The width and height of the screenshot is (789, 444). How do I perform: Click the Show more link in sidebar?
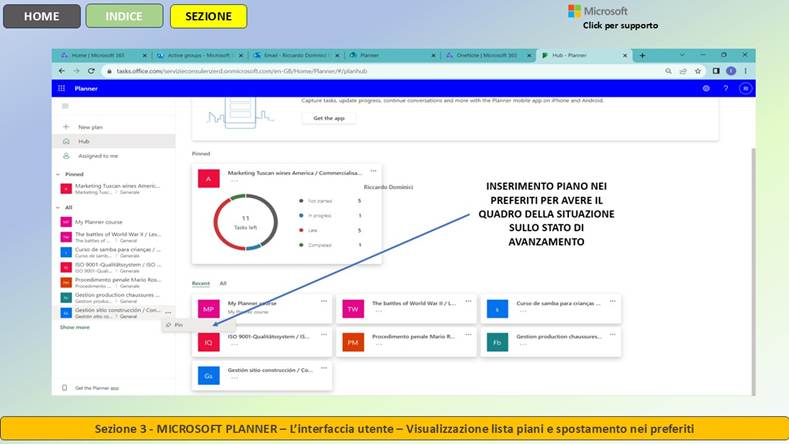(74, 327)
